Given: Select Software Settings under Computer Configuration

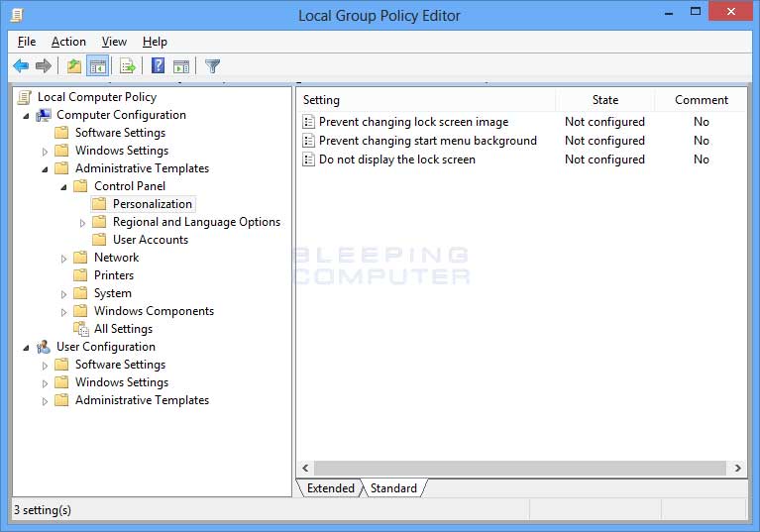Looking at the screenshot, I should tap(120, 133).
